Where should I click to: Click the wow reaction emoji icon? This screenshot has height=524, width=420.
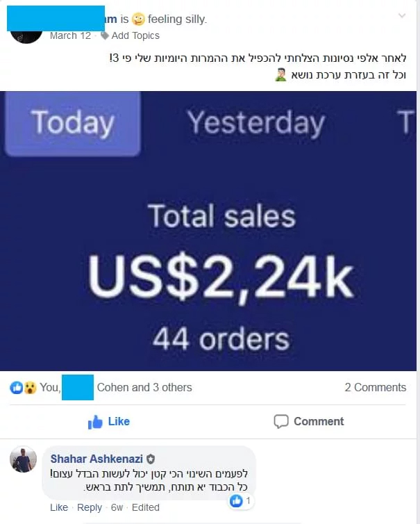pos(30,387)
